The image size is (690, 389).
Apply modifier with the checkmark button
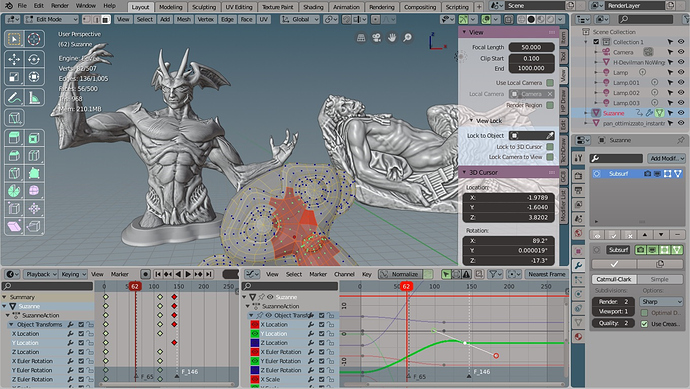click(614, 264)
